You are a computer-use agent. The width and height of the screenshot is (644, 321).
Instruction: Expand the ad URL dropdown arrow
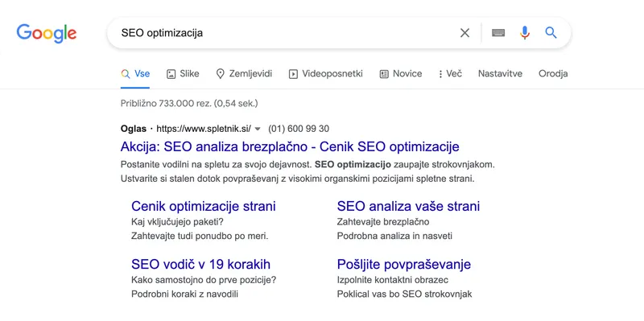(x=258, y=129)
